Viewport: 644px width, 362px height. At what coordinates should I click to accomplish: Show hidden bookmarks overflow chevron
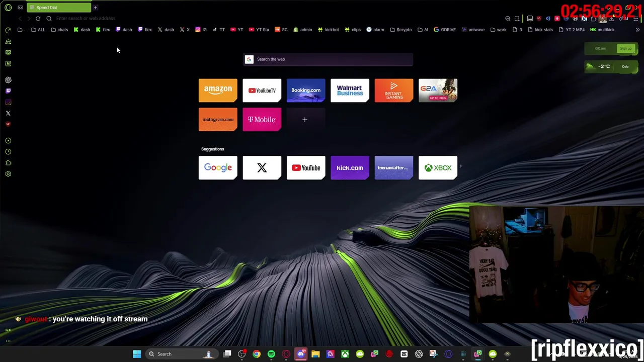click(x=637, y=30)
